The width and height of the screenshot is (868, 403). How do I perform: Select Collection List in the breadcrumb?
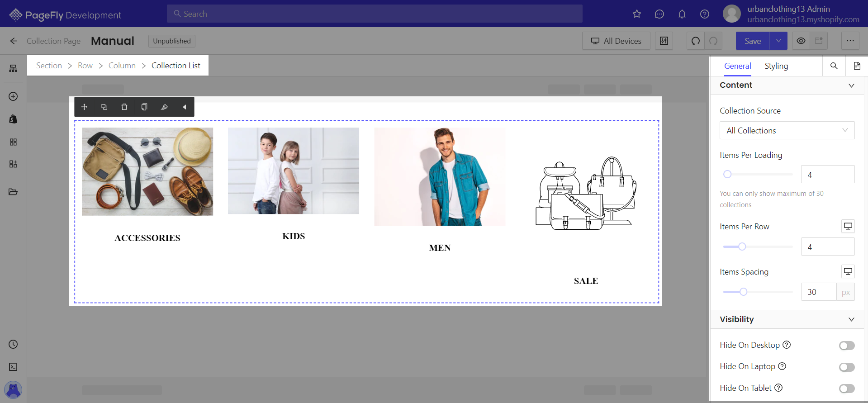tap(176, 66)
